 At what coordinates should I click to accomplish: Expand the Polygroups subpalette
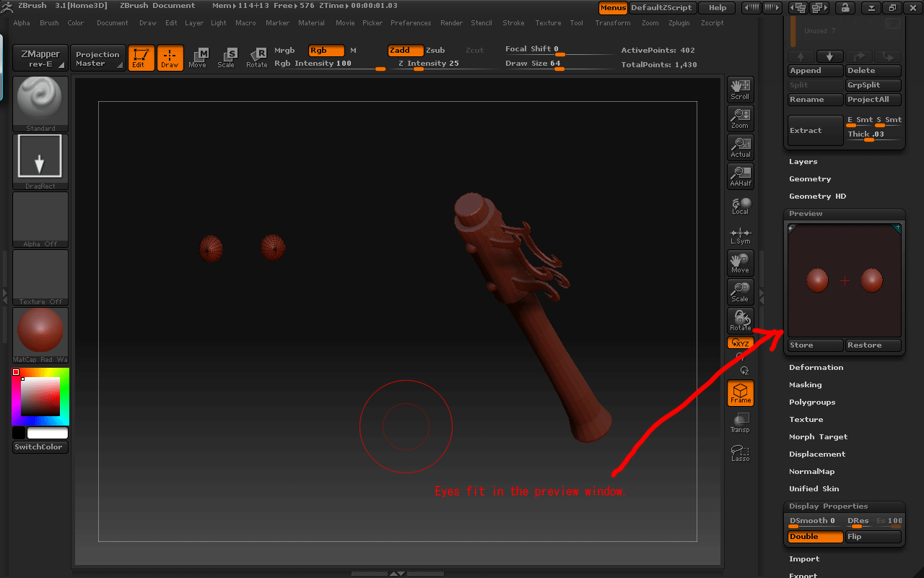[x=812, y=402]
